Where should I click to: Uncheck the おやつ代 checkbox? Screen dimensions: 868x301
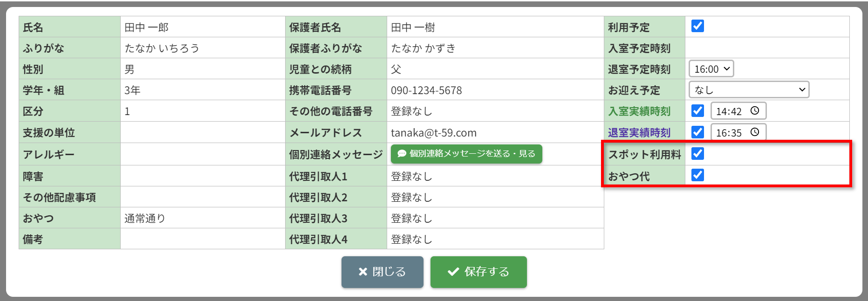click(x=697, y=175)
